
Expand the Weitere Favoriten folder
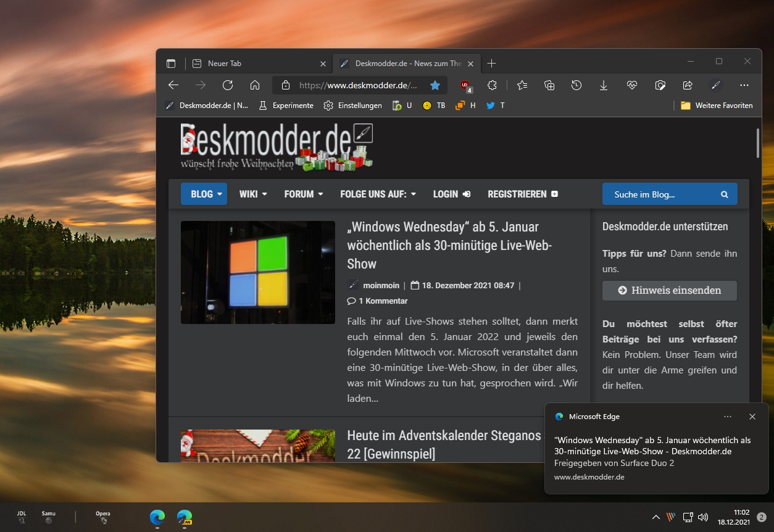coord(717,106)
